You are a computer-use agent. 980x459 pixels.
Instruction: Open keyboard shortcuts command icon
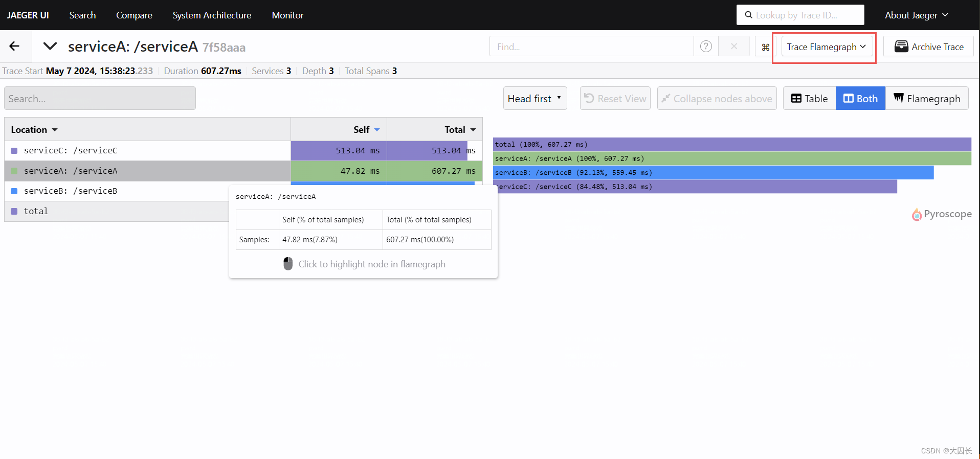click(x=765, y=47)
